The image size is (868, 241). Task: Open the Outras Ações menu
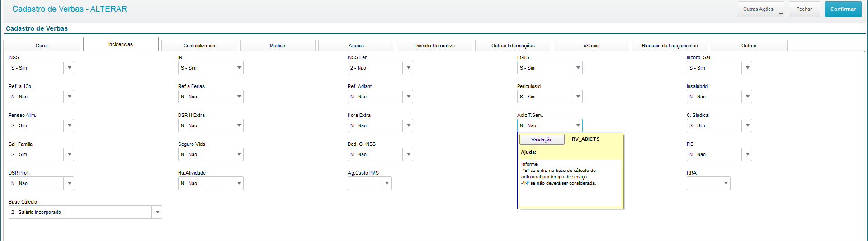point(761,9)
